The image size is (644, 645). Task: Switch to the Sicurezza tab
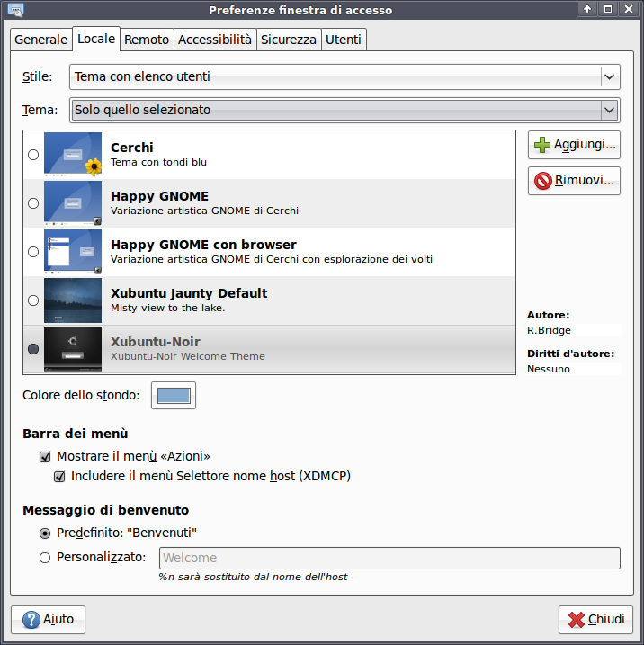289,40
